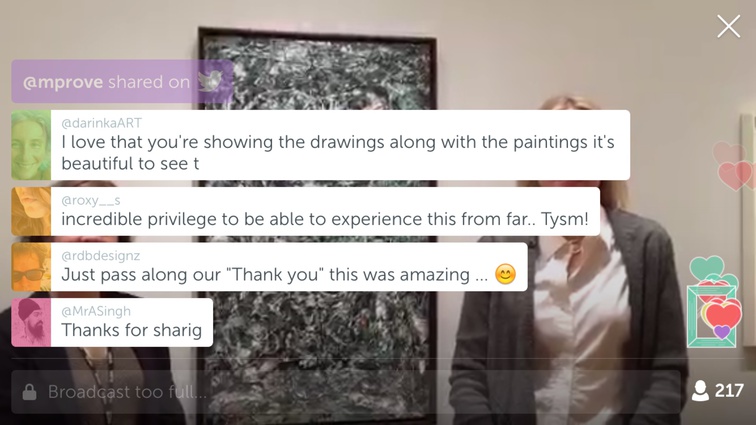Tap the teal heart above the red hearts
The height and width of the screenshot is (425, 756).
707,268
